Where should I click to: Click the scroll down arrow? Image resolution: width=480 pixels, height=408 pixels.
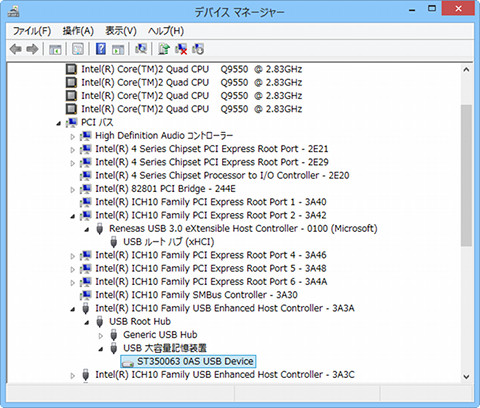(x=466, y=377)
